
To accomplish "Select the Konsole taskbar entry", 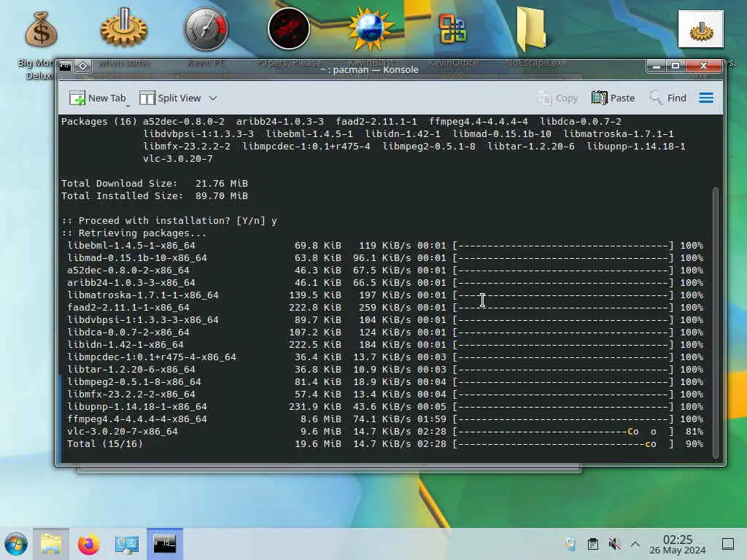I will click(165, 544).
